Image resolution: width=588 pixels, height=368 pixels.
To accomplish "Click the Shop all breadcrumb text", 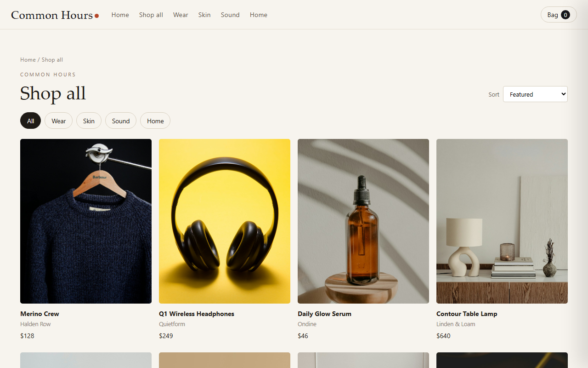I will (x=52, y=60).
